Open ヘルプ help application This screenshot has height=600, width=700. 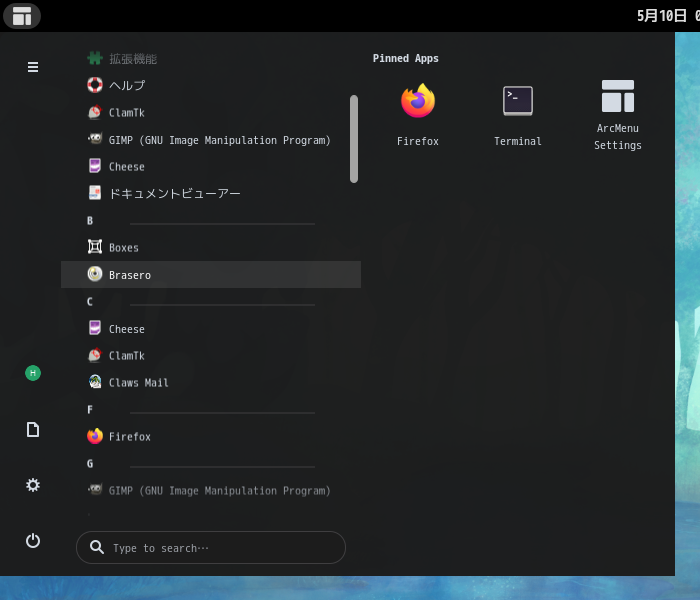pos(211,85)
